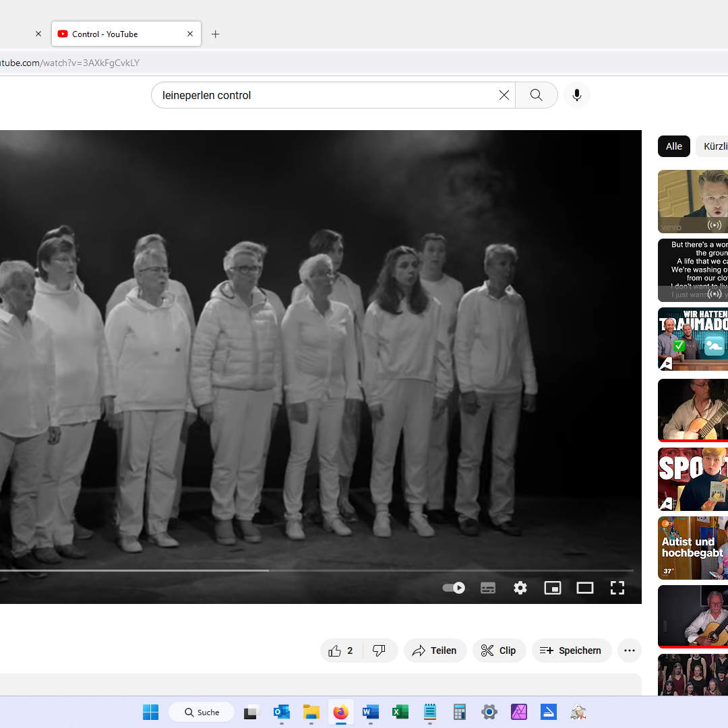Open video settings gear menu

coord(520,588)
